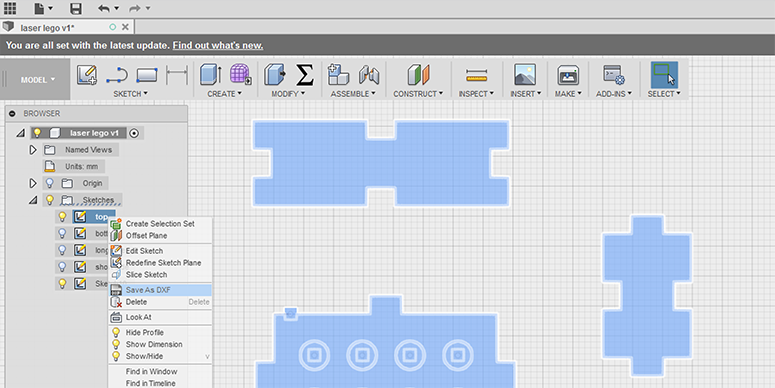Open the MAKE dropdown menu
Viewport: 775px width, 388px height.
tap(568, 94)
